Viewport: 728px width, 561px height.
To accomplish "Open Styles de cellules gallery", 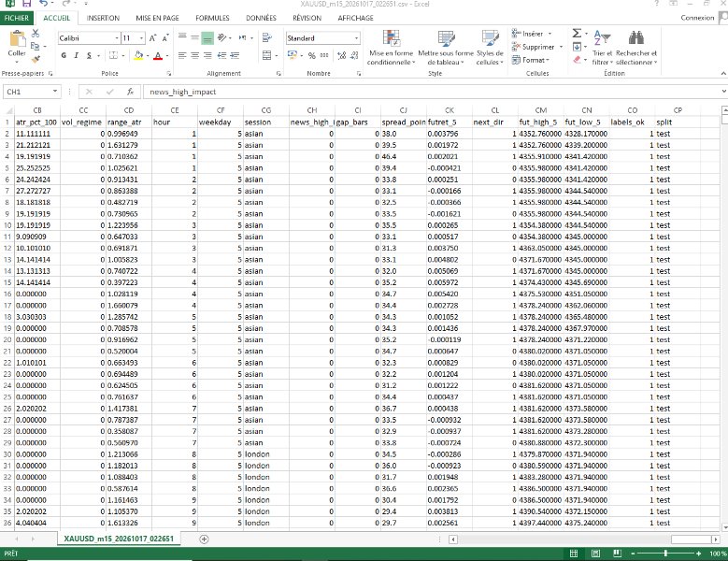I will click(490, 48).
